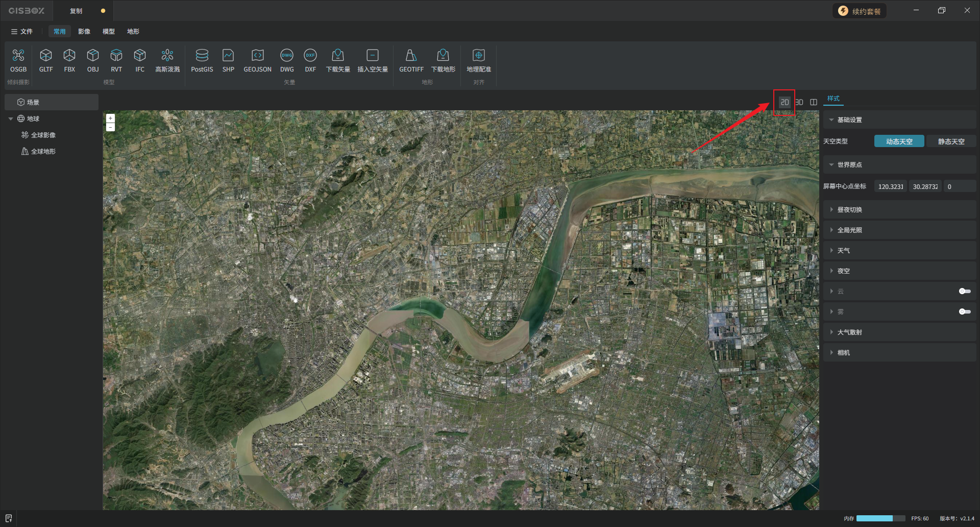Image resolution: width=980 pixels, height=527 pixels.
Task: Expand the 昼夜切换 section
Action: (x=849, y=210)
